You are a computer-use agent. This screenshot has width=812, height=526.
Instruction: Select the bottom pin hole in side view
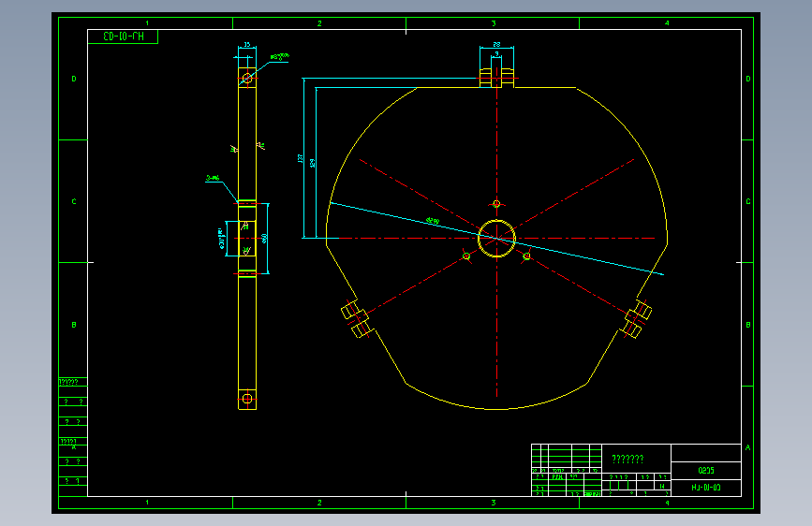[x=247, y=399]
